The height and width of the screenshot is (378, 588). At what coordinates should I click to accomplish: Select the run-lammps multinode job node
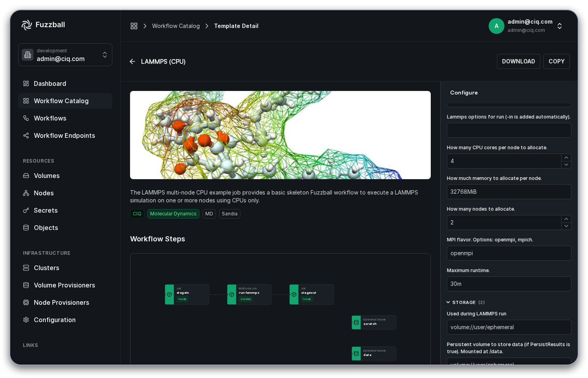[x=249, y=295]
